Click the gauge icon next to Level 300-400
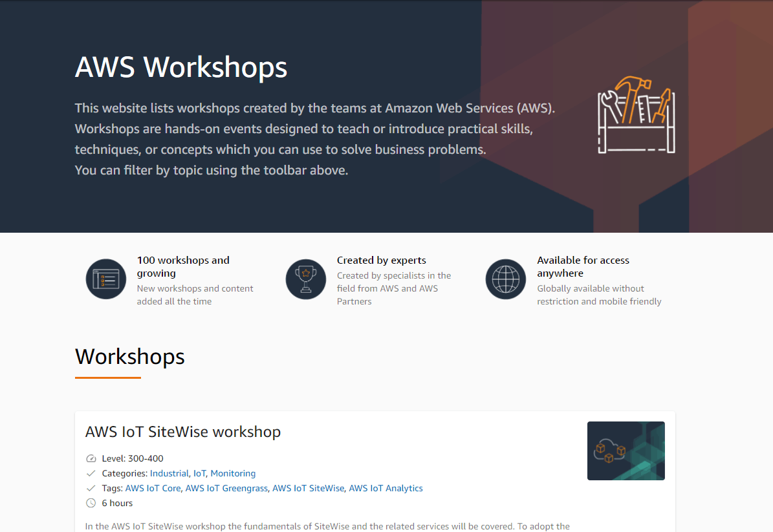 click(91, 458)
